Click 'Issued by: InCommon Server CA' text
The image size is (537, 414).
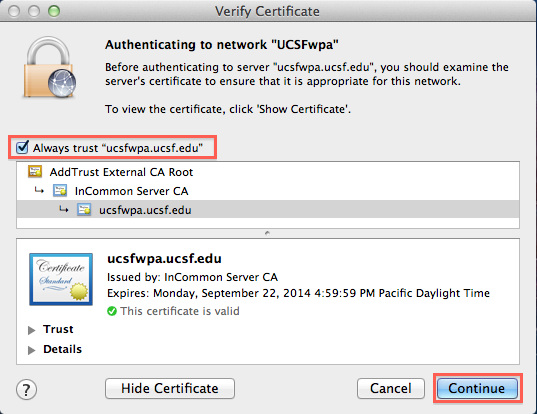tap(192, 277)
